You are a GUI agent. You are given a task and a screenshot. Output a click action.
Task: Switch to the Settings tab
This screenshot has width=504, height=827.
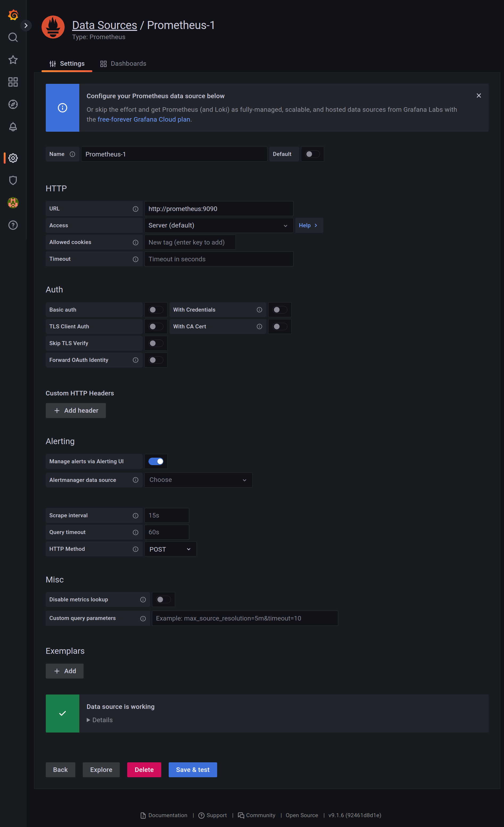tap(67, 64)
